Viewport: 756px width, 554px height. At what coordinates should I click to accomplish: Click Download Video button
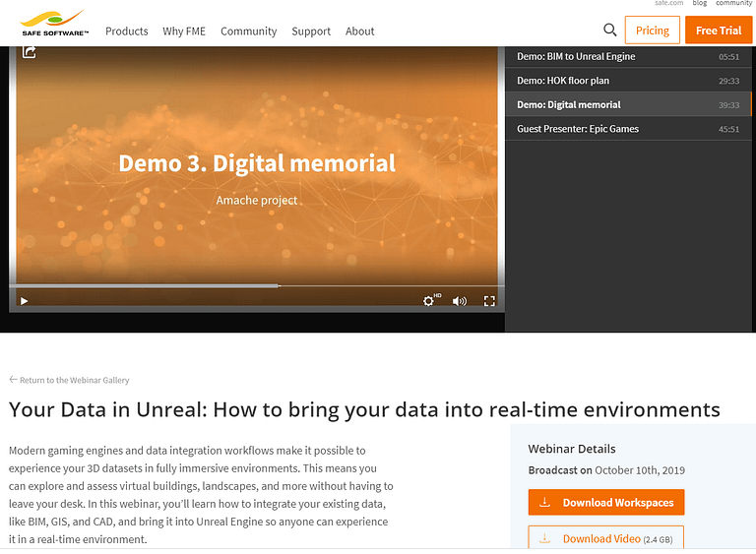click(x=606, y=537)
